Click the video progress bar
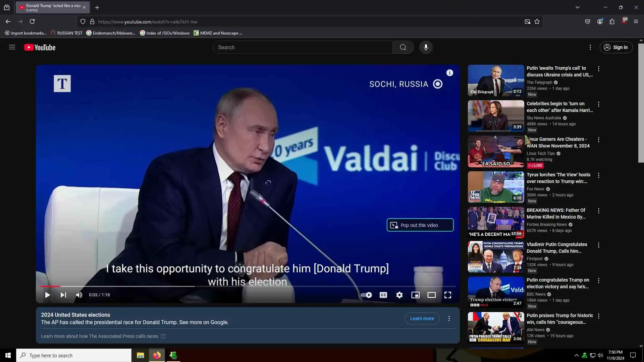Image resolution: width=644 pixels, height=362 pixels. tap(248, 286)
